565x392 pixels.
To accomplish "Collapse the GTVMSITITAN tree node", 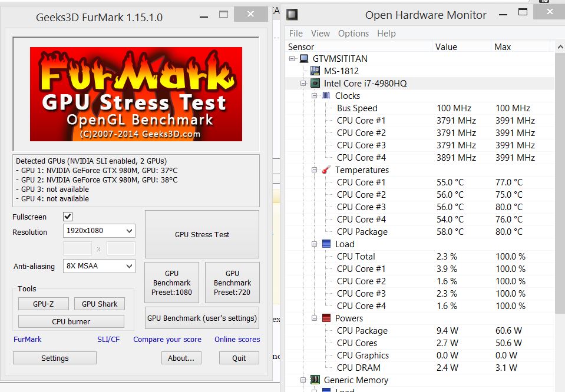I will [292, 58].
